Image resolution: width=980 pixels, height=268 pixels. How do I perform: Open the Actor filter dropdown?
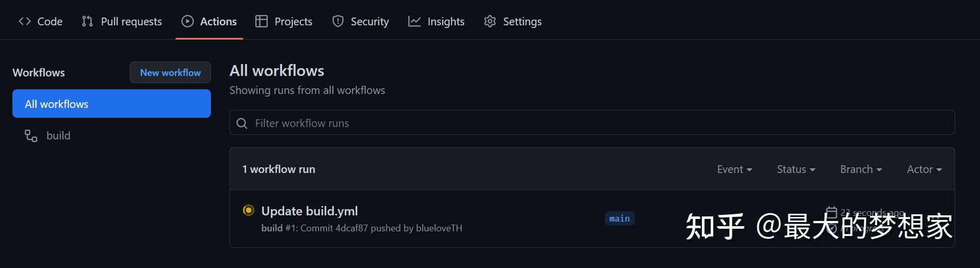924,169
